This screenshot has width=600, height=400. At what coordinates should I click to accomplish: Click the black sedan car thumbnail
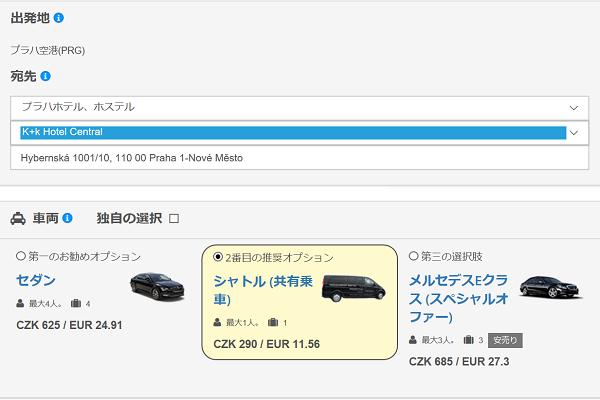(157, 286)
